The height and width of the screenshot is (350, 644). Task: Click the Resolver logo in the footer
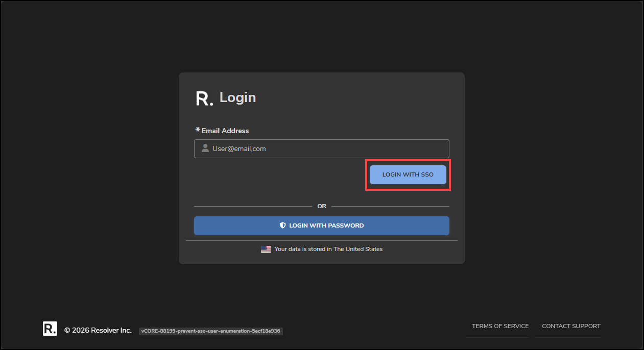pyautogui.click(x=50, y=329)
